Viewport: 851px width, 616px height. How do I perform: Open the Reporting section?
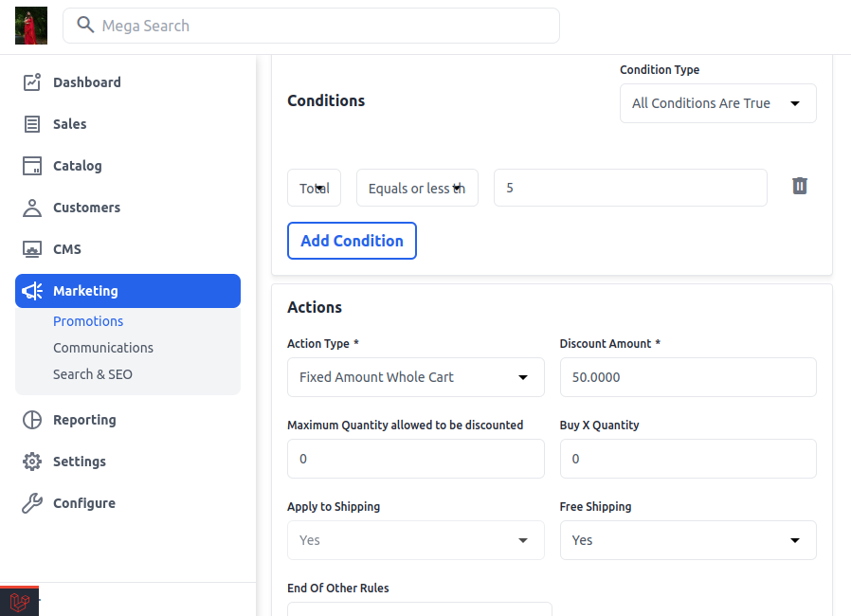coord(128,420)
